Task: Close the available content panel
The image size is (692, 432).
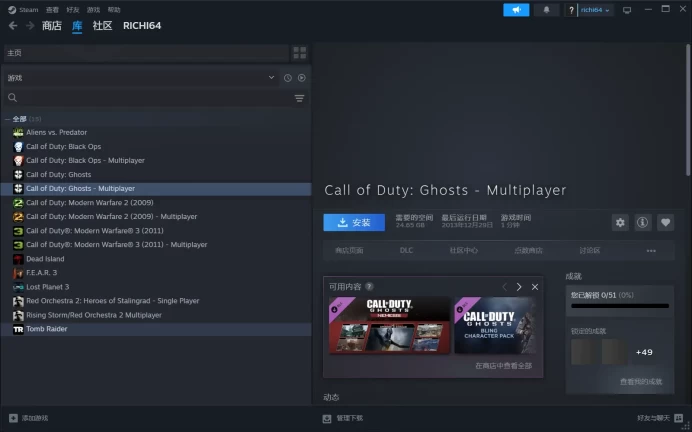Action: click(535, 287)
